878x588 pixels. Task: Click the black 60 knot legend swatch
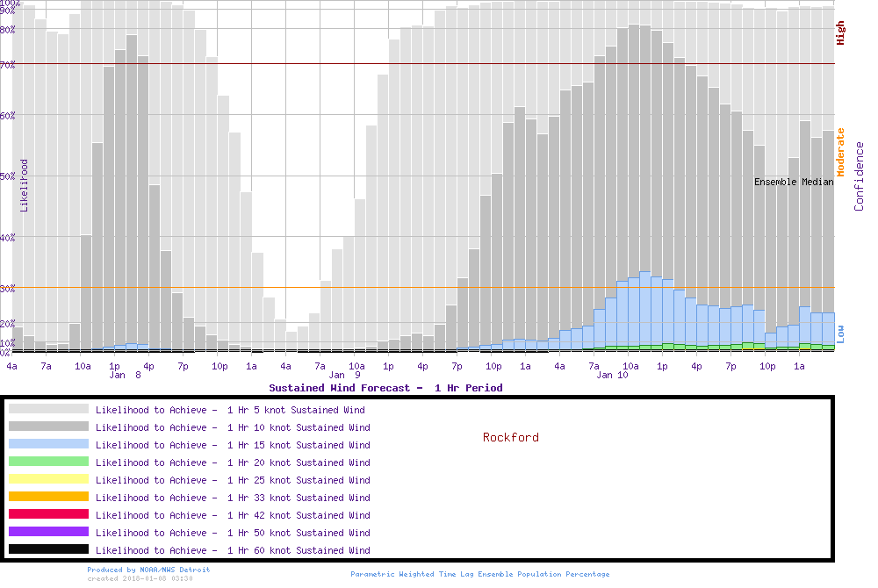point(48,549)
